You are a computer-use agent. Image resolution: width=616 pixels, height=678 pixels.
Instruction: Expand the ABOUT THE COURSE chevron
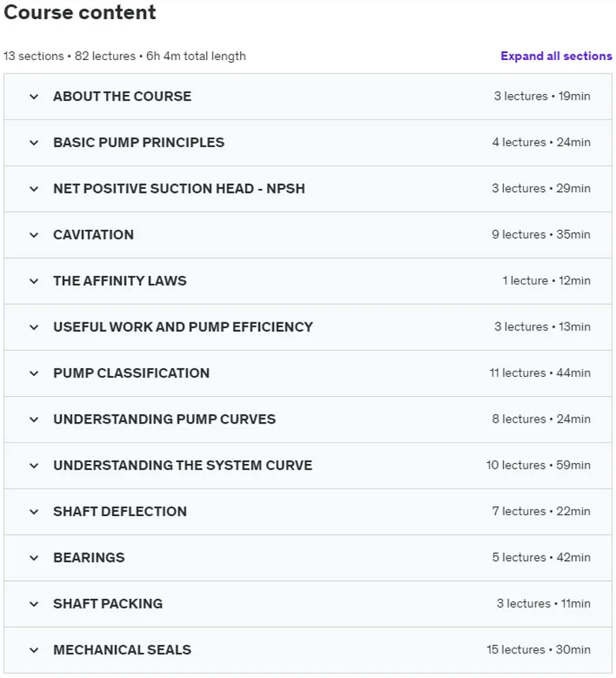(x=34, y=96)
